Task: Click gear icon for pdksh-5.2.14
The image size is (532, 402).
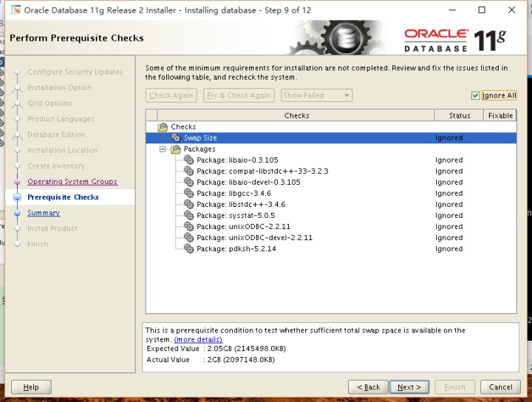Action: tap(188, 248)
